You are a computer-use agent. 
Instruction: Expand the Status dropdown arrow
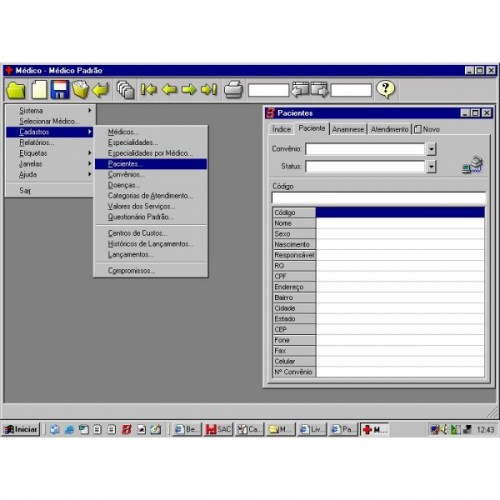(431, 166)
